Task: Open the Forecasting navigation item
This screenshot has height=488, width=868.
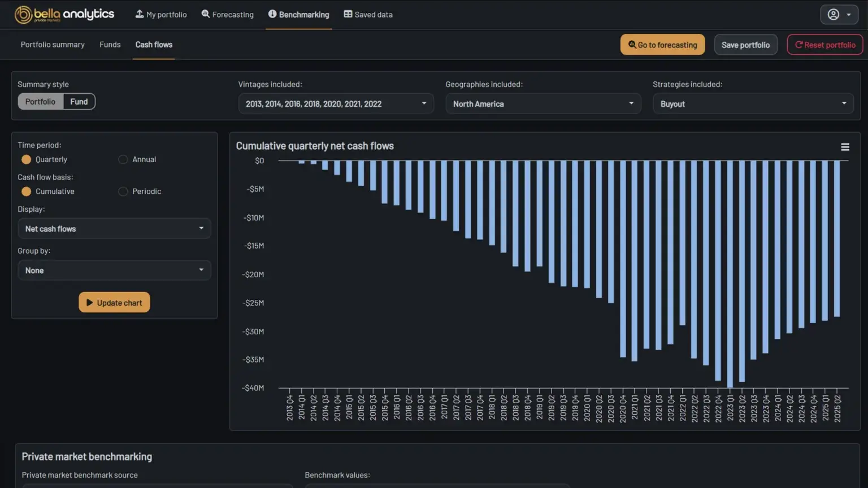Action: pyautogui.click(x=228, y=15)
